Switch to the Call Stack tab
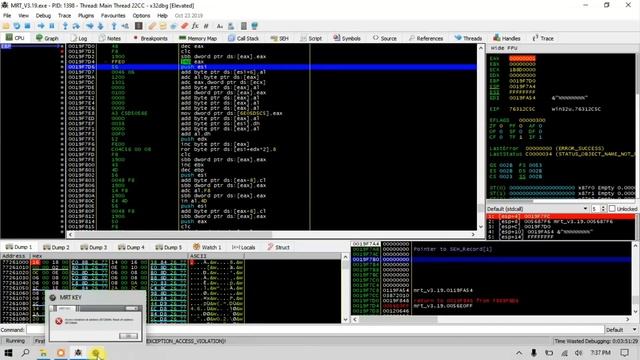Viewport: 640px width, 360px height. tap(243, 38)
